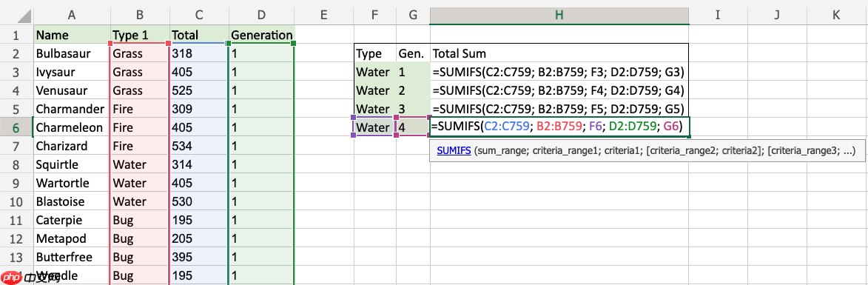Select the Metapod cell
868x285 pixels.
(x=72, y=239)
